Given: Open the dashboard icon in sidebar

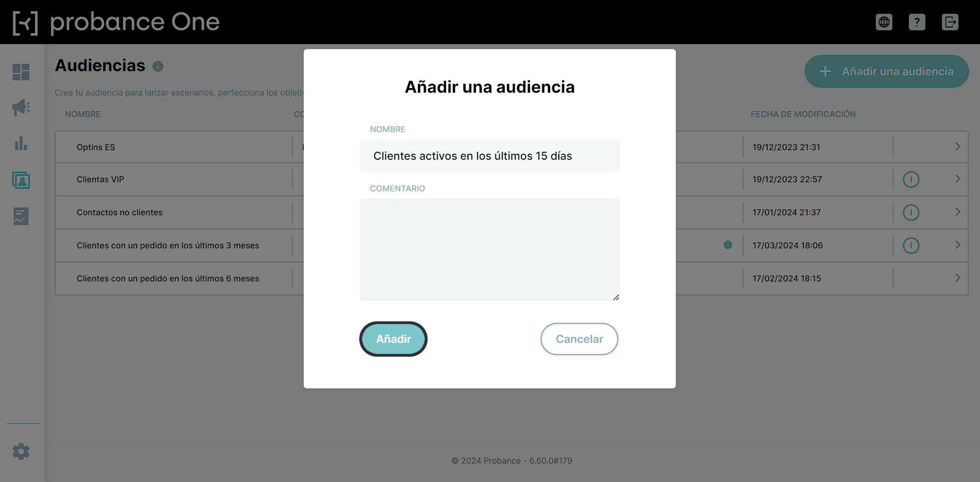Looking at the screenshot, I should pyautogui.click(x=21, y=72).
